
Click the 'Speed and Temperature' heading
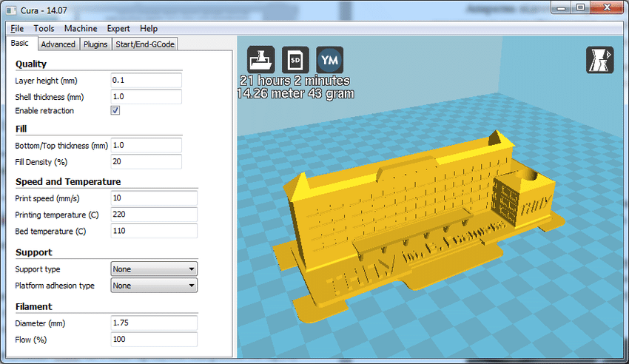tap(68, 181)
